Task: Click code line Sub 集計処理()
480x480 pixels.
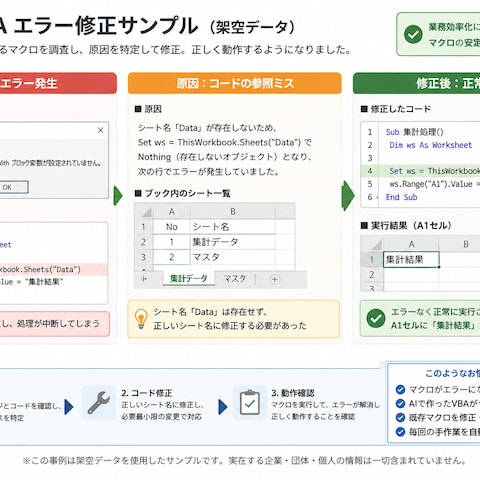Action: pos(415,132)
